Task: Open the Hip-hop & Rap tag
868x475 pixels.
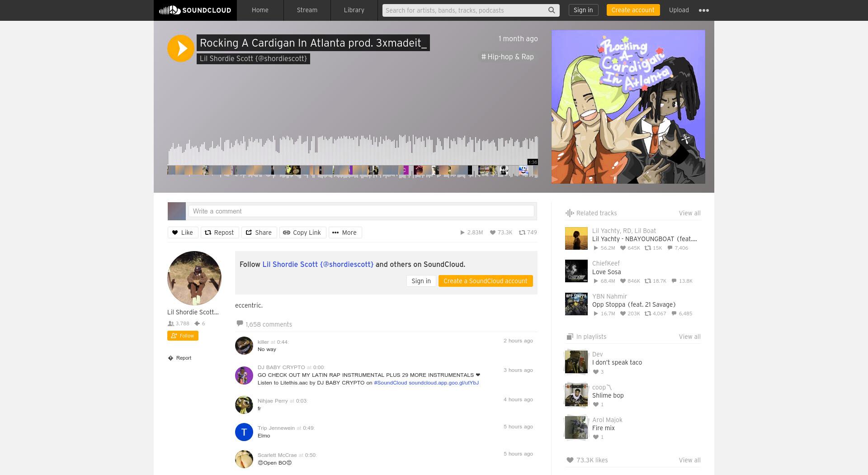Action: [x=508, y=57]
